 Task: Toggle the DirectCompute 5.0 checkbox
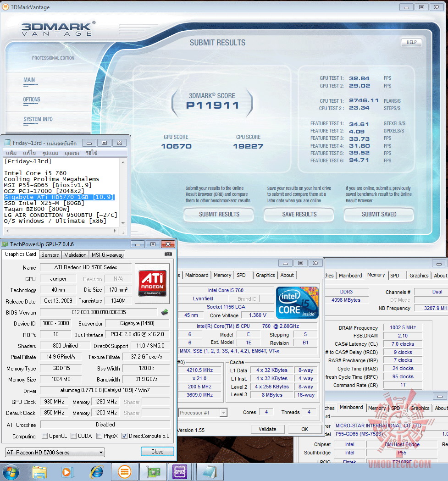[x=125, y=436]
